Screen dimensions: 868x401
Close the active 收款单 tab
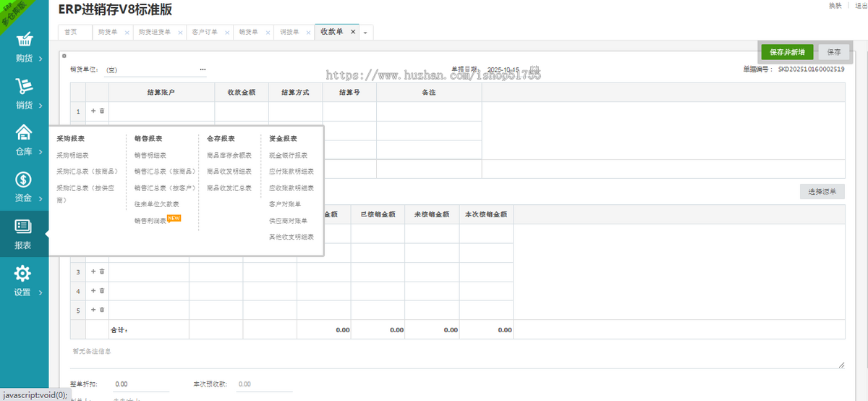click(x=353, y=32)
